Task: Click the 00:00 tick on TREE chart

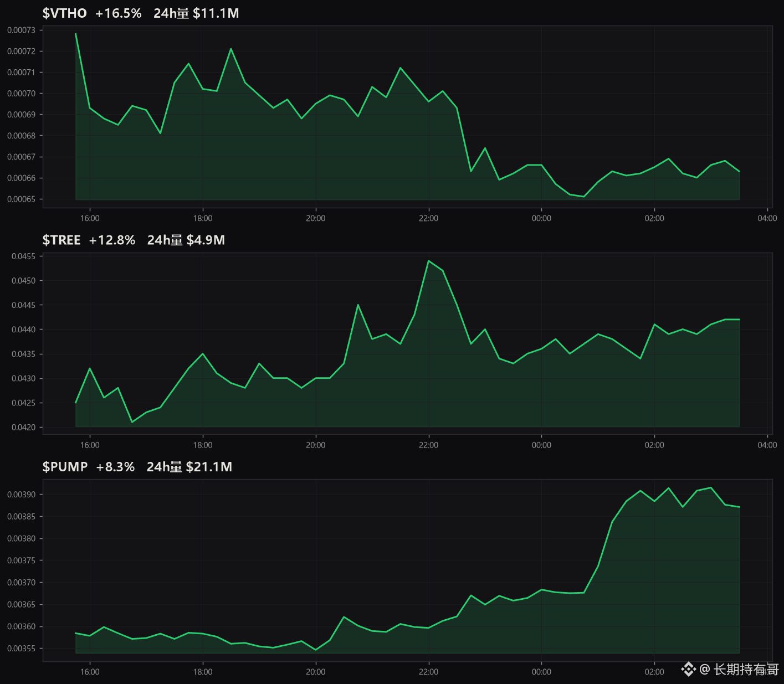Action: 541,445
